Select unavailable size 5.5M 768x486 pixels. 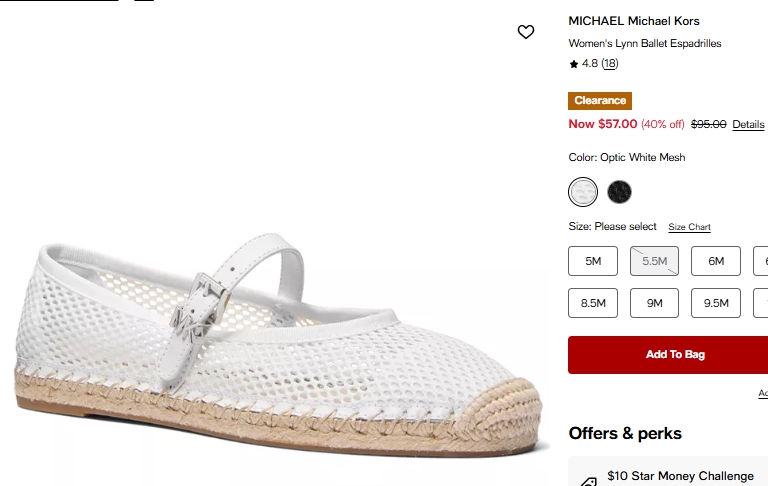click(655, 261)
